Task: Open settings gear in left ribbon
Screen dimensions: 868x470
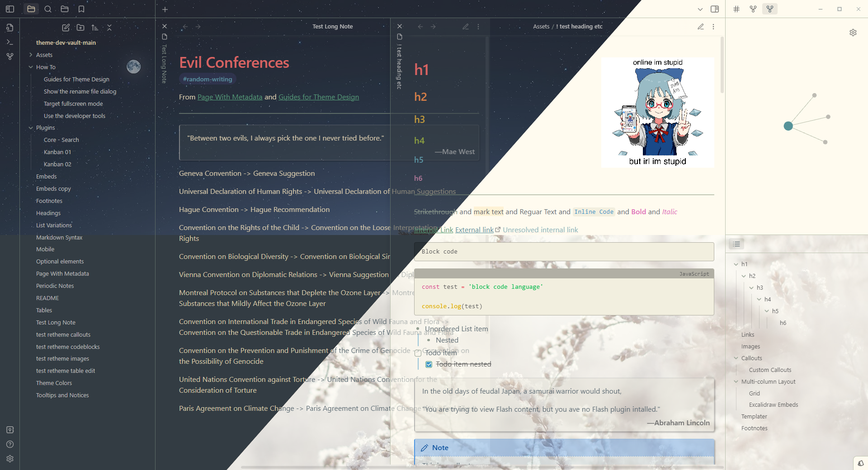Action: pos(10,459)
